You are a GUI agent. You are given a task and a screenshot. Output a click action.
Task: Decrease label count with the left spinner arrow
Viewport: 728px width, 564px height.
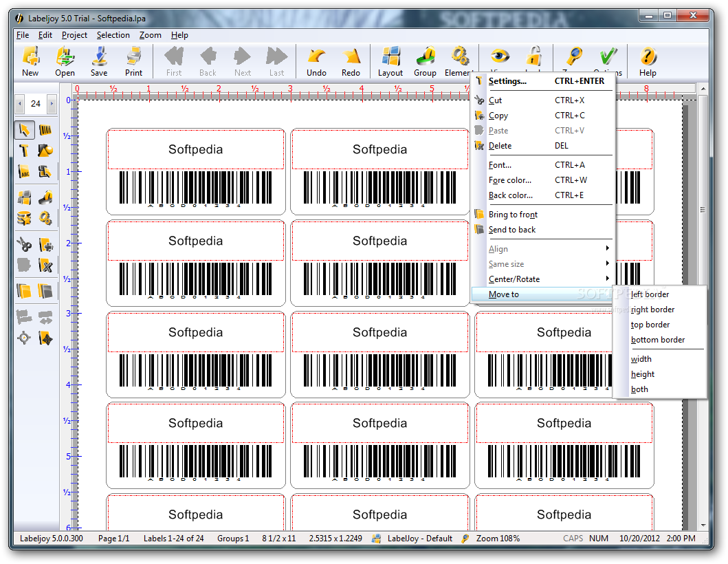pyautogui.click(x=19, y=104)
